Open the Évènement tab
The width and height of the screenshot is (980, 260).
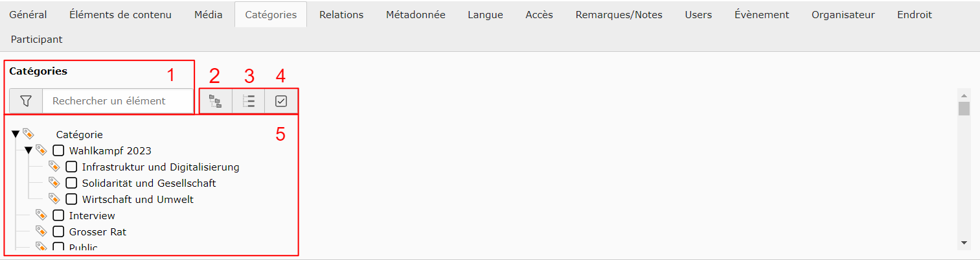pos(762,14)
